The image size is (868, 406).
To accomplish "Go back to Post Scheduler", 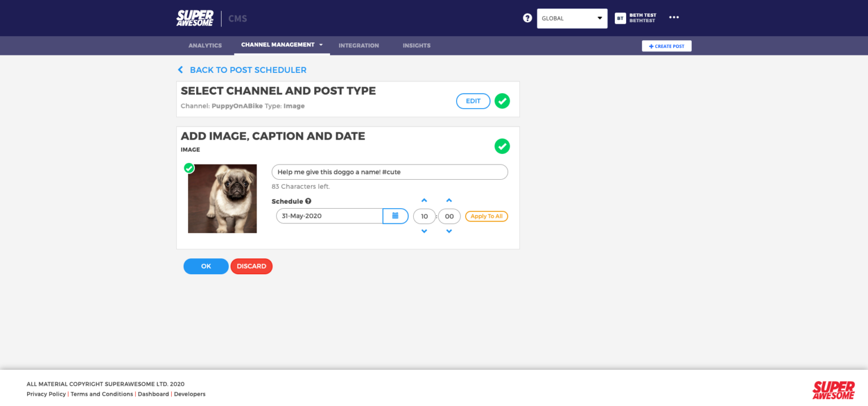I will pos(242,70).
